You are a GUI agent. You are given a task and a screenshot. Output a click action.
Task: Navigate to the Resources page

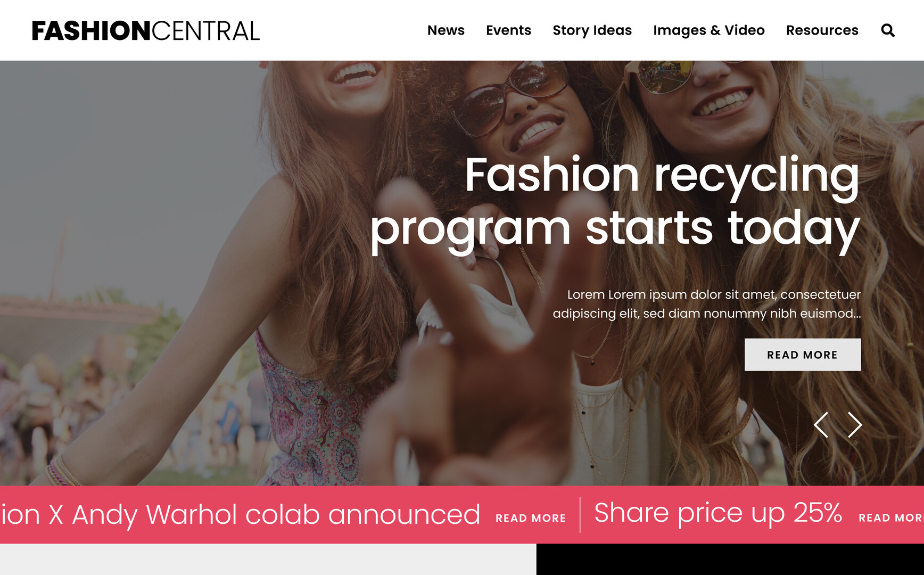(x=822, y=30)
